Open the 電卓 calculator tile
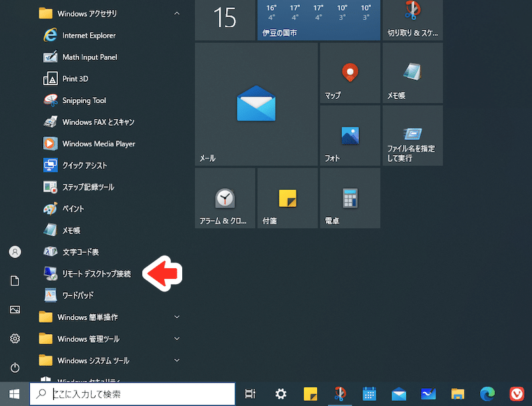The height and width of the screenshot is (406, 532). click(350, 198)
